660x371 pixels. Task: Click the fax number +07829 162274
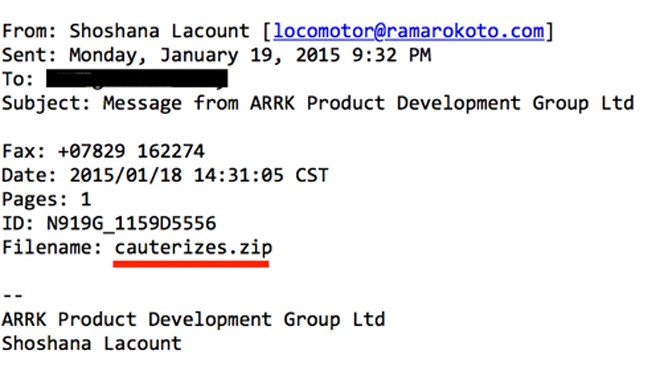tap(131, 151)
